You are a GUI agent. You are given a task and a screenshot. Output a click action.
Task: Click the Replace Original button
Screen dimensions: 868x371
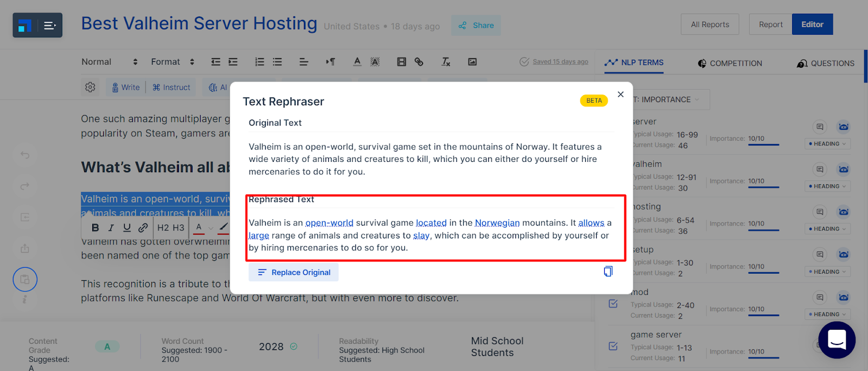pos(293,272)
